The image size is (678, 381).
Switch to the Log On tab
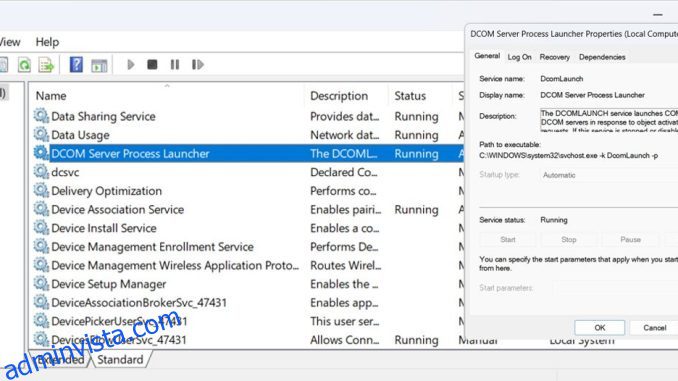pyautogui.click(x=519, y=57)
